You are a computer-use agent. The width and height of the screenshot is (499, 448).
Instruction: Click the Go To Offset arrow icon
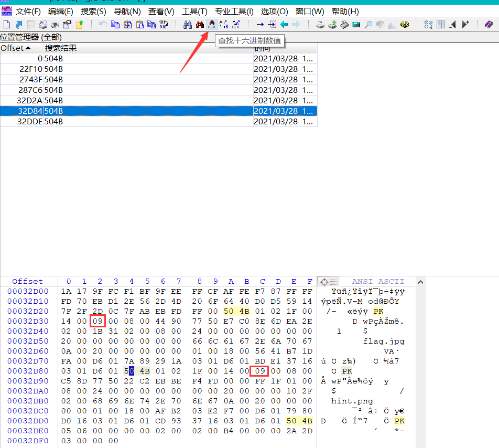[260, 25]
